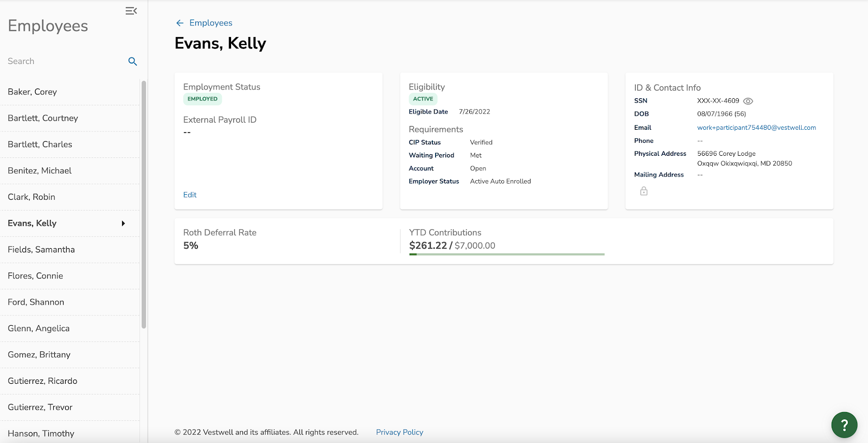
Task: Click the padlock icon in ID & Contact Info
Action: pyautogui.click(x=643, y=191)
